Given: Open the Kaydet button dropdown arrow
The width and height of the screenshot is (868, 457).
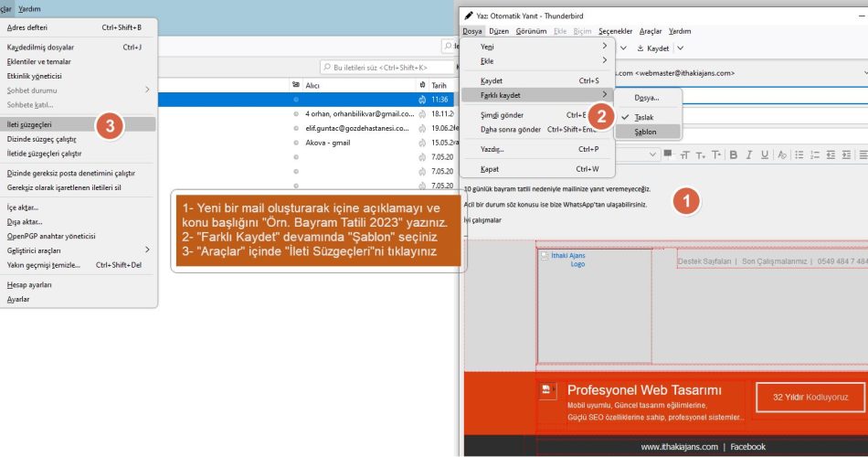Looking at the screenshot, I should pyautogui.click(x=681, y=48).
